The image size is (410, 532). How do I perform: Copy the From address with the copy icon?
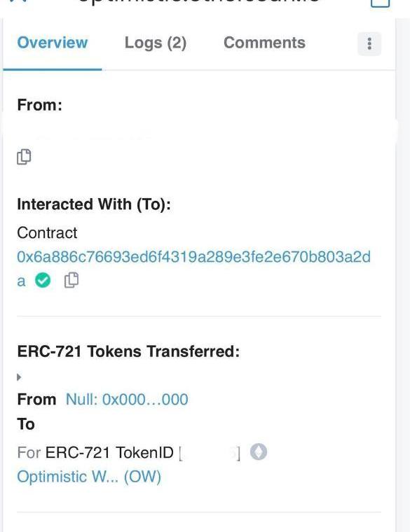click(x=24, y=157)
